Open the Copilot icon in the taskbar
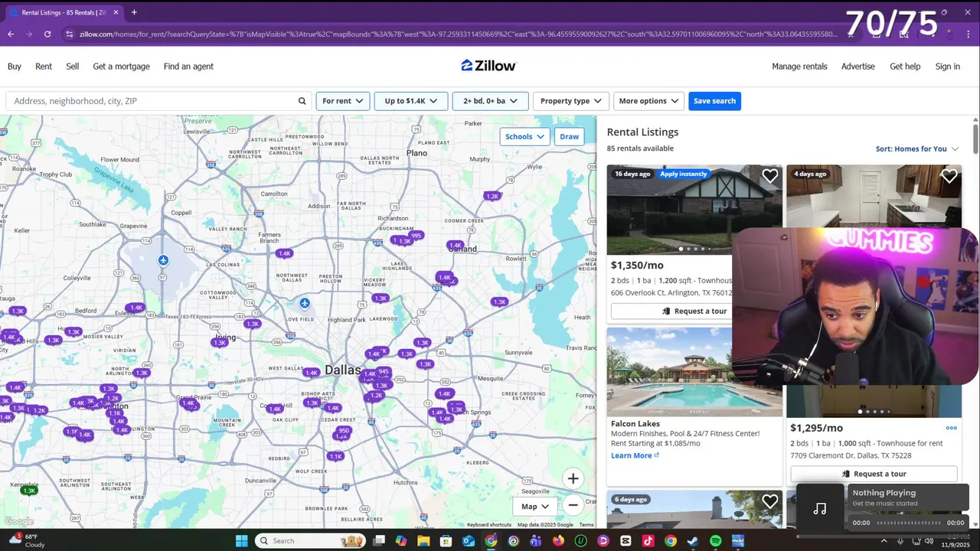Screen dimensions: 980x551 coord(401,541)
